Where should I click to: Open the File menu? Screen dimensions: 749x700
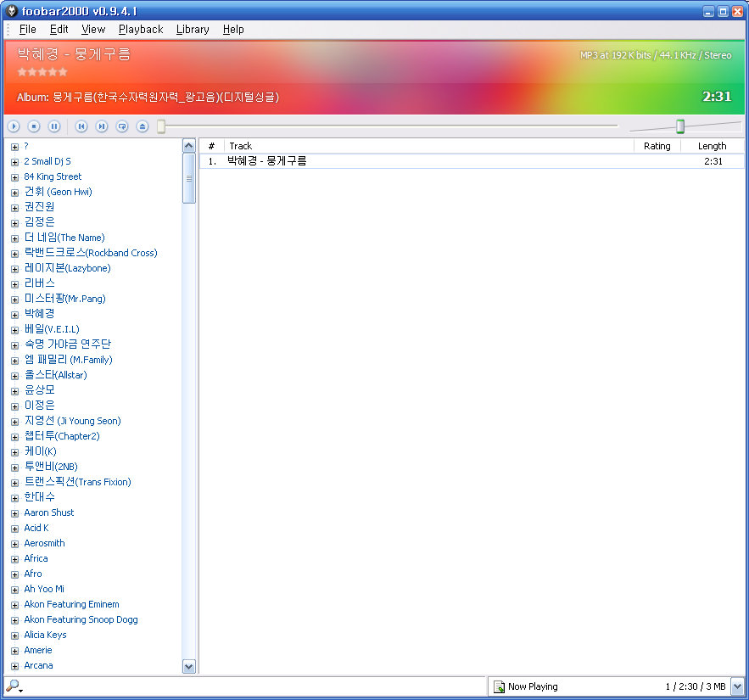coord(28,30)
